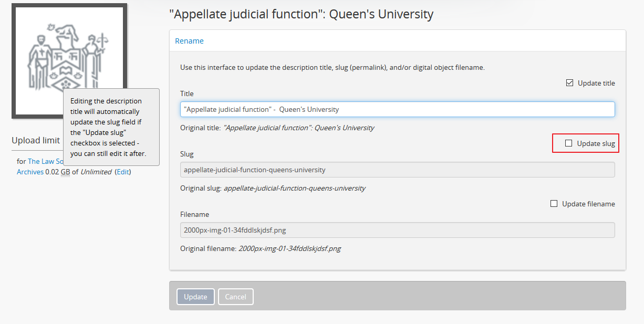Click the Edit link for upload limit
Screen dimensions: 644x324
[x=122, y=172]
